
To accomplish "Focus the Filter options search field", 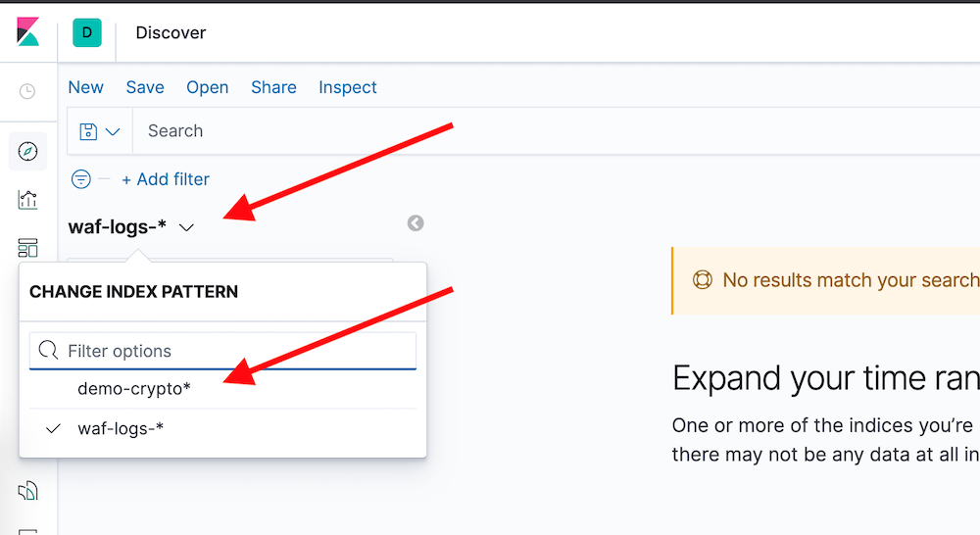I will pyautogui.click(x=222, y=351).
